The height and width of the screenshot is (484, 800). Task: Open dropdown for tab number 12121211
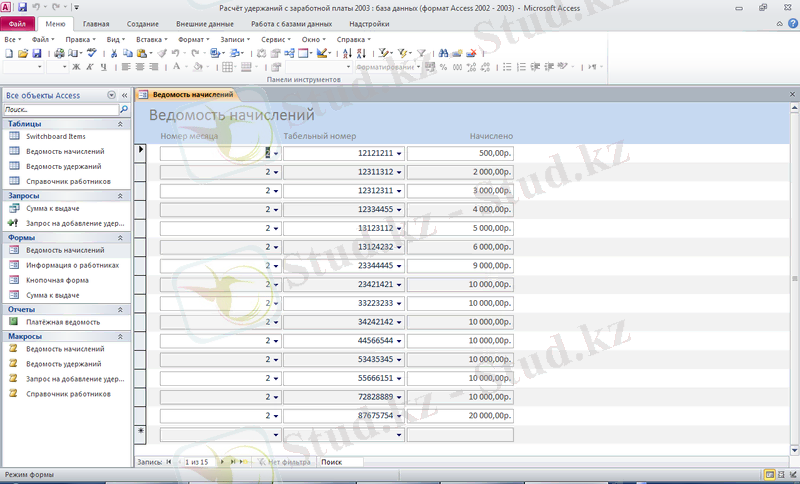pos(399,153)
